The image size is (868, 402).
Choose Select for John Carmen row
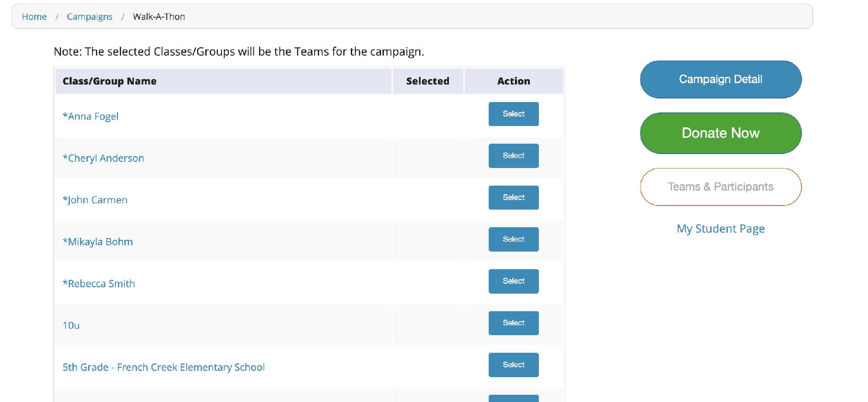(x=514, y=197)
